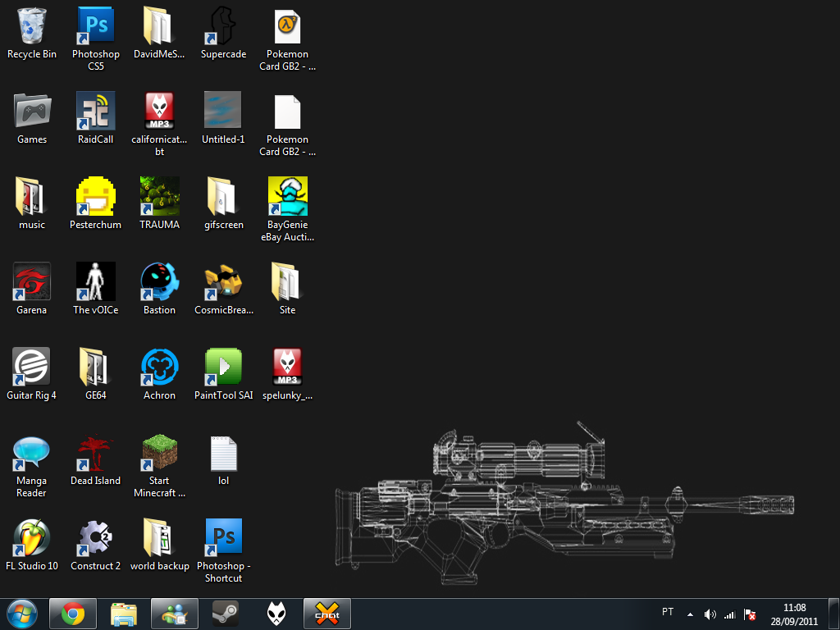Image resolution: width=840 pixels, height=630 pixels.
Task: Open the volume control in tray
Action: (x=710, y=614)
